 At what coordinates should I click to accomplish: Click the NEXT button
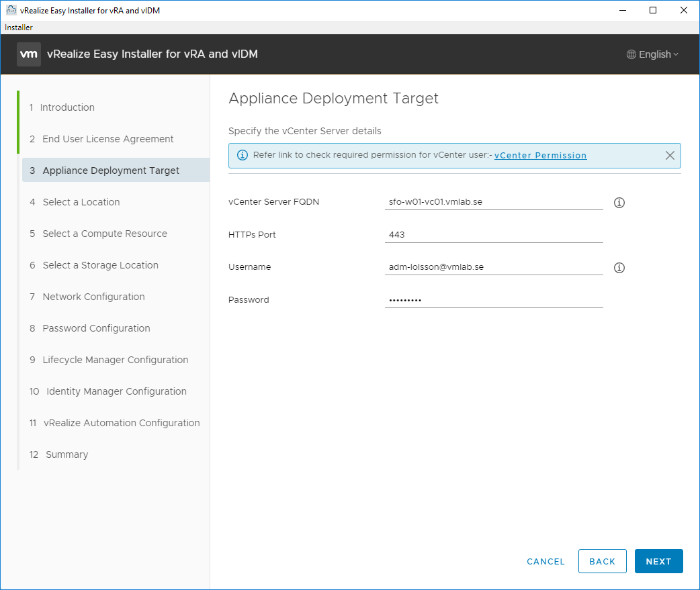click(x=658, y=561)
